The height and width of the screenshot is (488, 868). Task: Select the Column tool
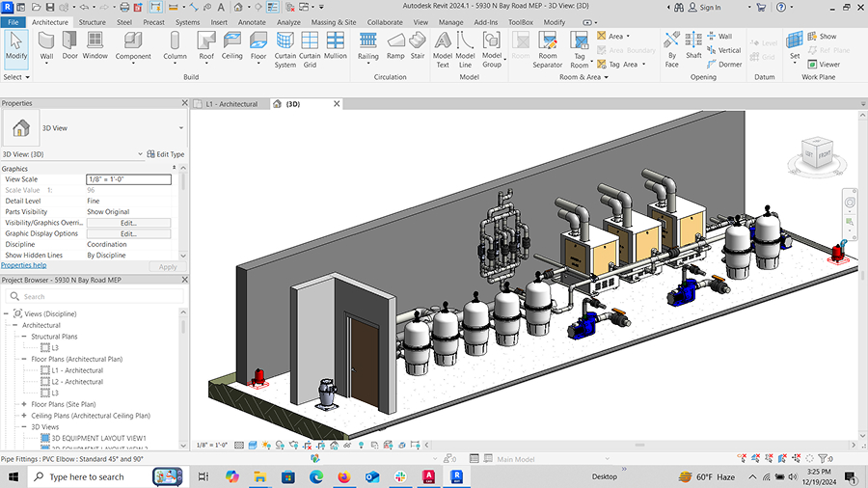[x=175, y=46]
